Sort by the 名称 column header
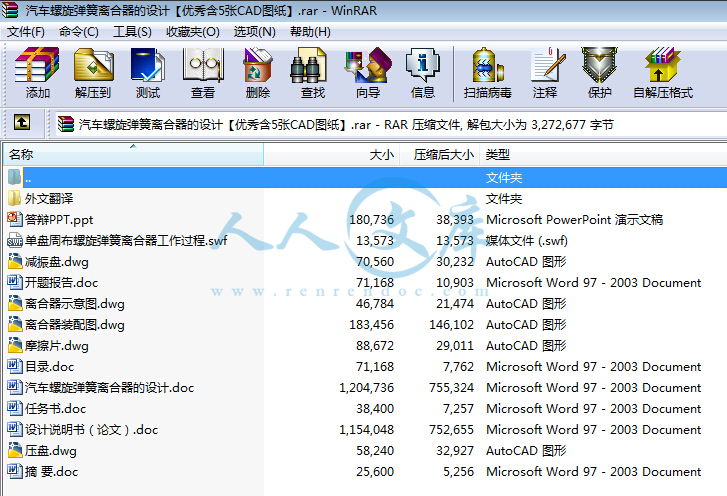Screen dimensions: 727x496 click(134, 154)
